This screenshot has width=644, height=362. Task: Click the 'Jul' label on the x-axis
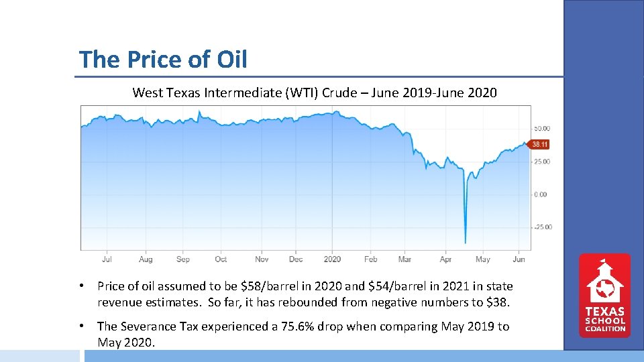[107, 259]
